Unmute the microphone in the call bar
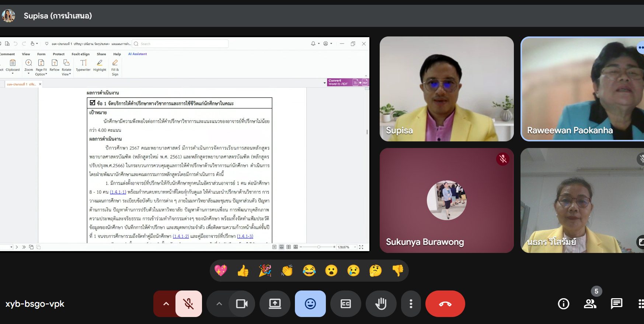 click(189, 304)
